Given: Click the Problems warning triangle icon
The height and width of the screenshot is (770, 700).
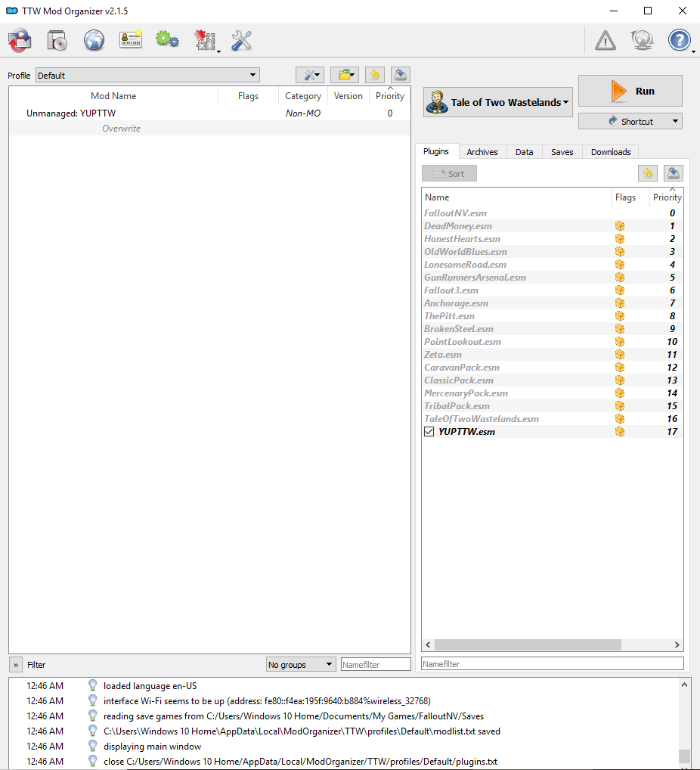Looking at the screenshot, I should pos(606,40).
